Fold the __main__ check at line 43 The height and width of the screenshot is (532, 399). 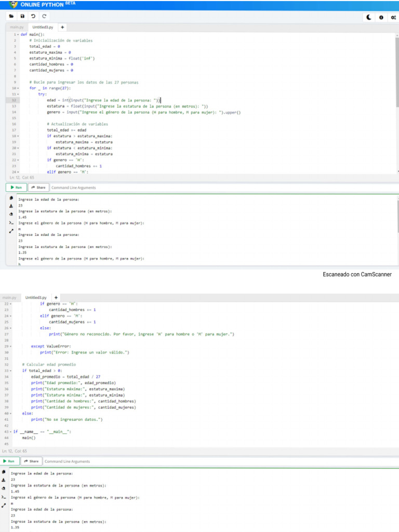10,432
